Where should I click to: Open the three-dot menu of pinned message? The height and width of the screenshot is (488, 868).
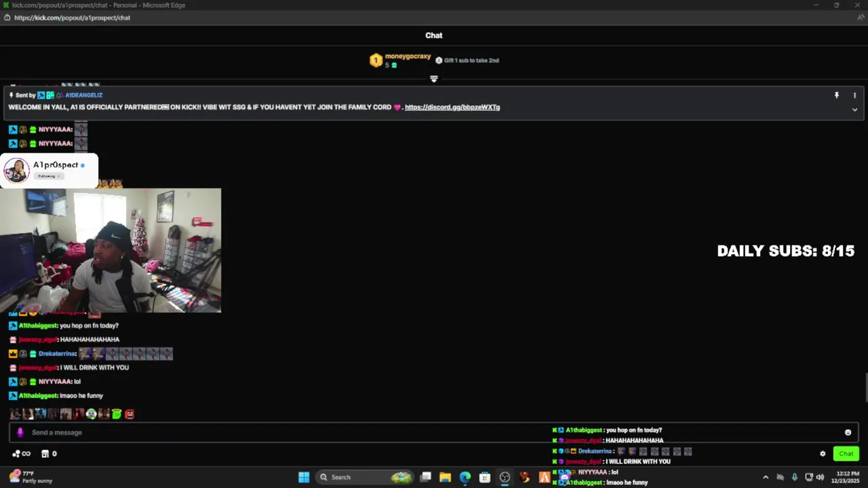(854, 96)
